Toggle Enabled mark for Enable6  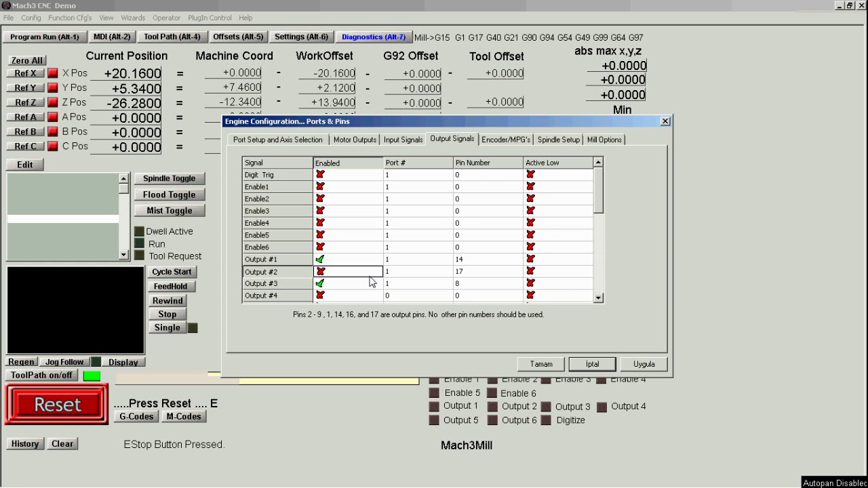pyautogui.click(x=320, y=247)
